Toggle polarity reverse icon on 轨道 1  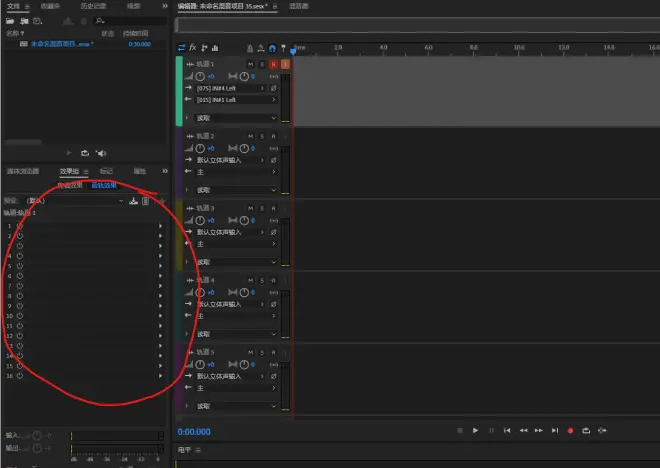pyautogui.click(x=273, y=88)
